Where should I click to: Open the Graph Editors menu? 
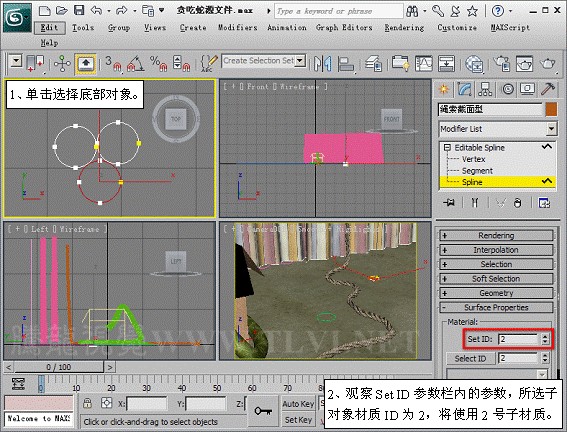[x=344, y=27]
